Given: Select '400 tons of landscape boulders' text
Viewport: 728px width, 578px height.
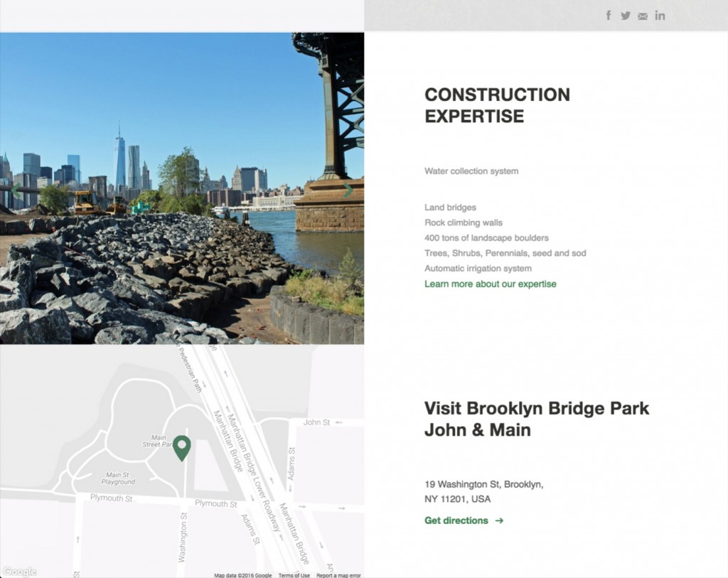Looking at the screenshot, I should coord(486,237).
